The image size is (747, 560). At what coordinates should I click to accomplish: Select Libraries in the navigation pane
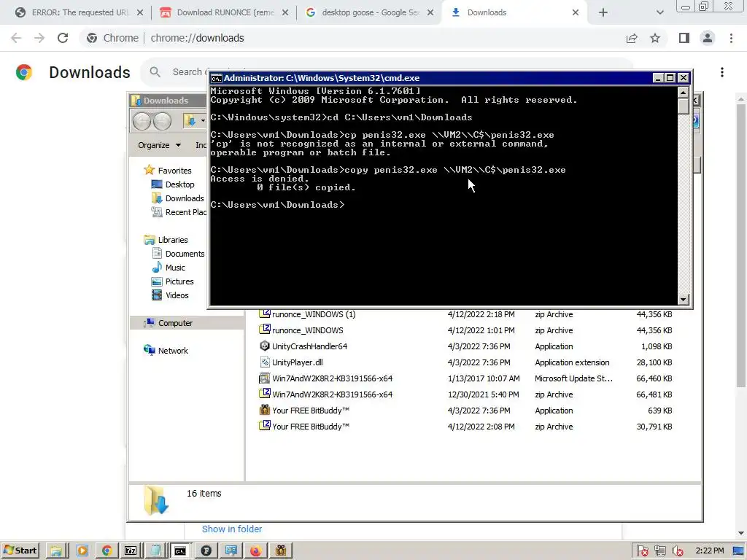(166, 240)
